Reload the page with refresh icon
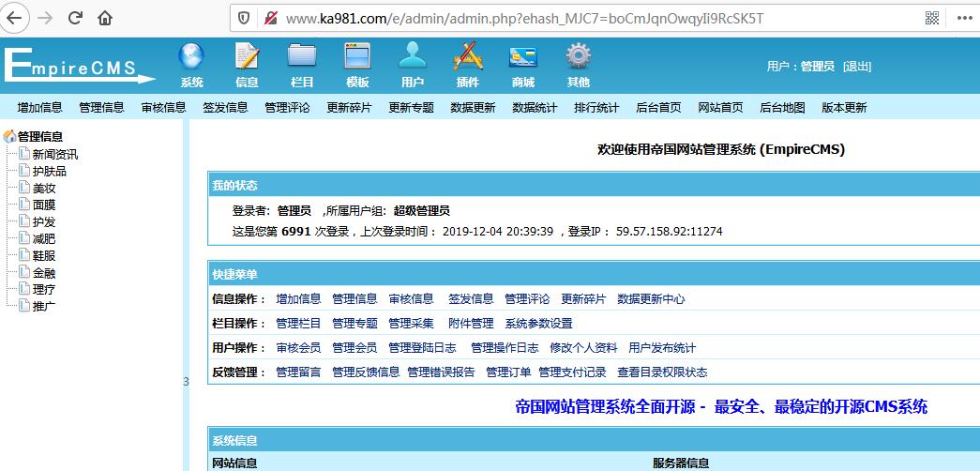Screen dimensions: 980x471 coord(75,18)
